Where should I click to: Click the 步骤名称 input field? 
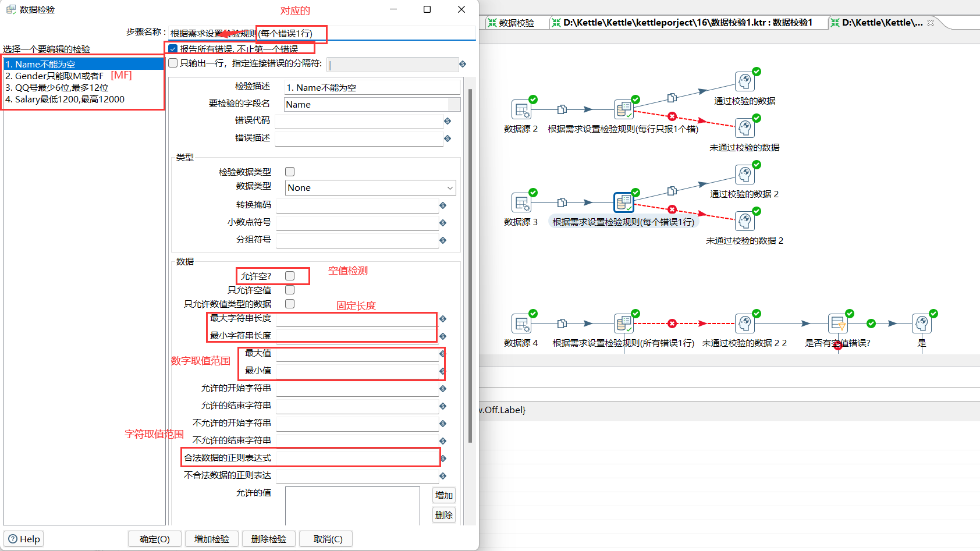point(322,33)
